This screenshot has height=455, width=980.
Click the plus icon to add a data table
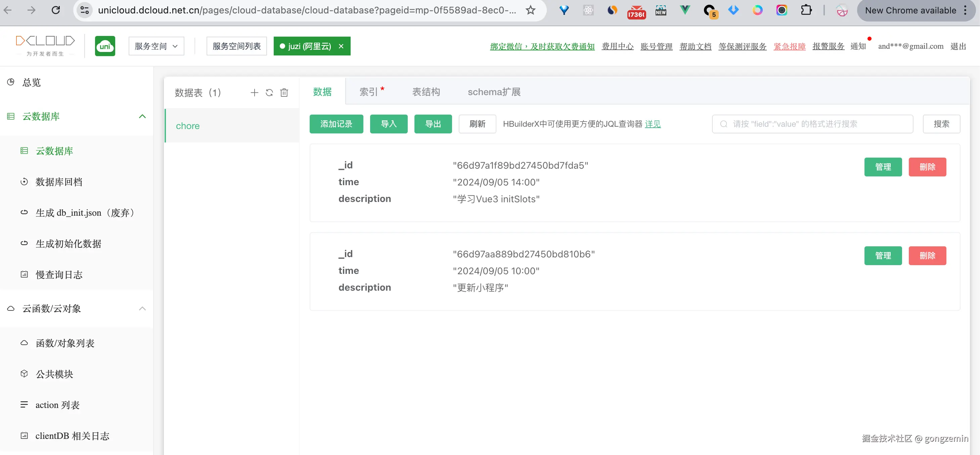[254, 92]
